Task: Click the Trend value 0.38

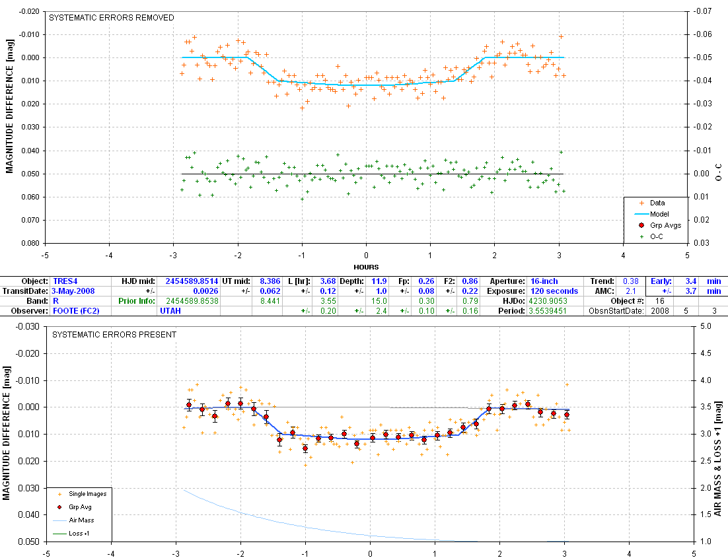Action: coord(631,281)
